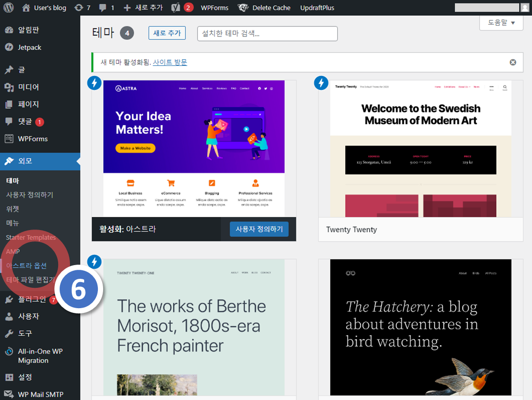Open 아스트라 옵션 submenu item
532x400 pixels.
click(x=26, y=266)
